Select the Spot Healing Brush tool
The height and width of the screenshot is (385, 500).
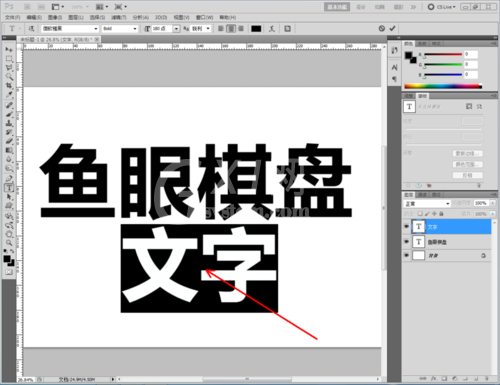(9, 105)
